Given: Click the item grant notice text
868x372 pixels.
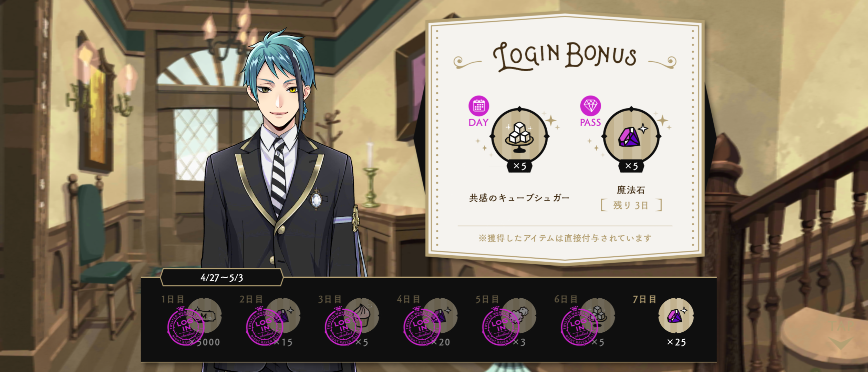Looking at the screenshot, I should pyautogui.click(x=565, y=238).
